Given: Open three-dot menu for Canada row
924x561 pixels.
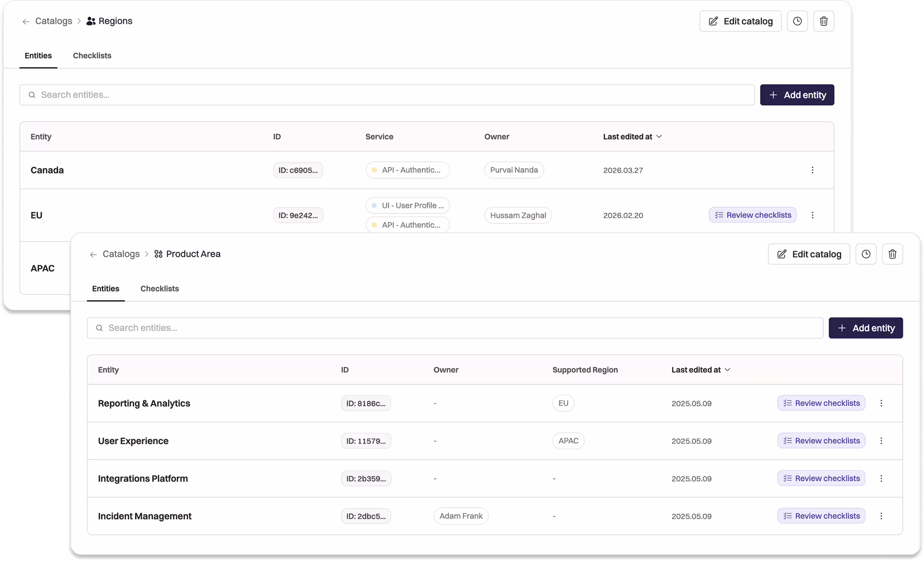Looking at the screenshot, I should tap(812, 170).
